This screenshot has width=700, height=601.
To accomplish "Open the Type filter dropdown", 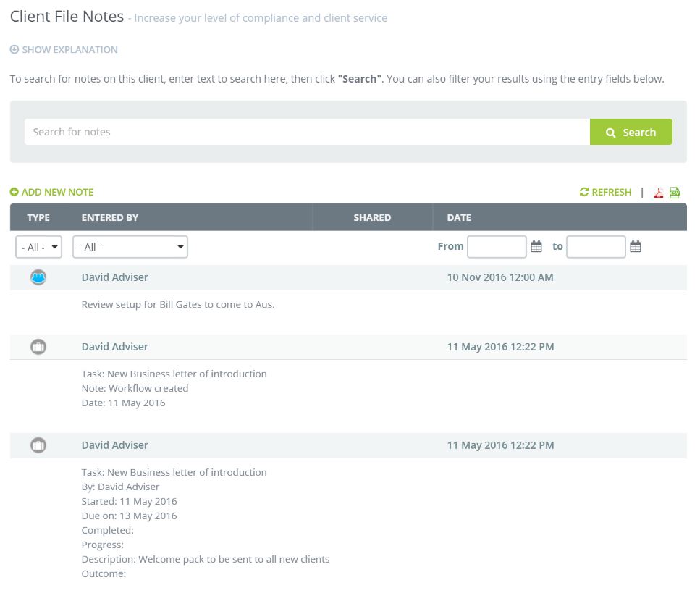I will (38, 247).
